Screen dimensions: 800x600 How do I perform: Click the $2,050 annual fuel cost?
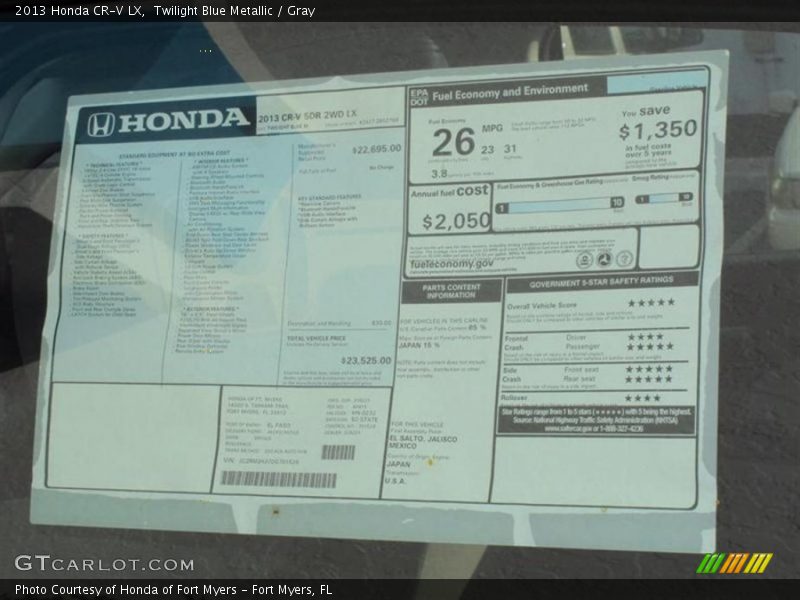click(455, 222)
